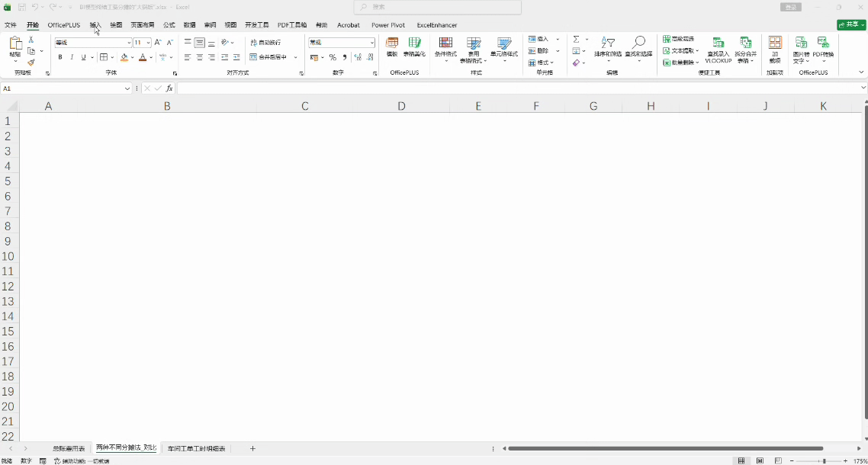This screenshot has width=868, height=465.
Task: Open the Power Pivot ribbon tab
Action: point(387,25)
